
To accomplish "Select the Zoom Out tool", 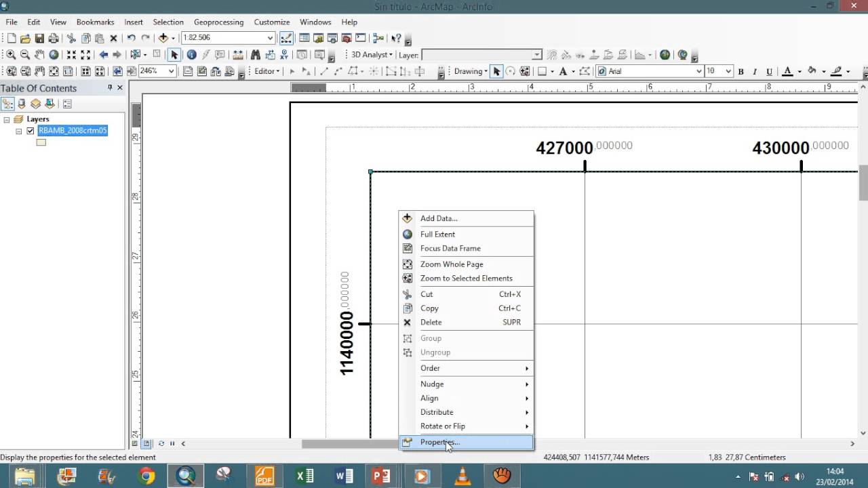I will (25, 55).
